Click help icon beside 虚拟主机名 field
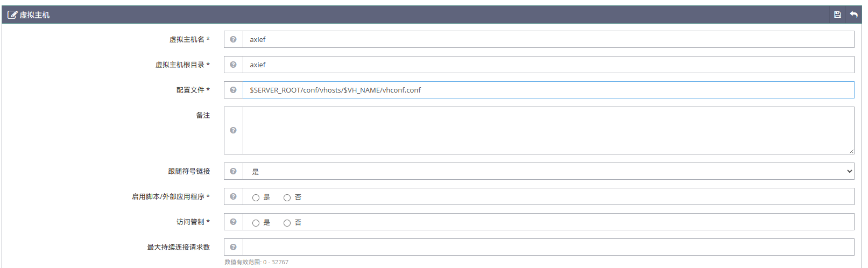Screen dimensions: 868x268 tap(233, 39)
